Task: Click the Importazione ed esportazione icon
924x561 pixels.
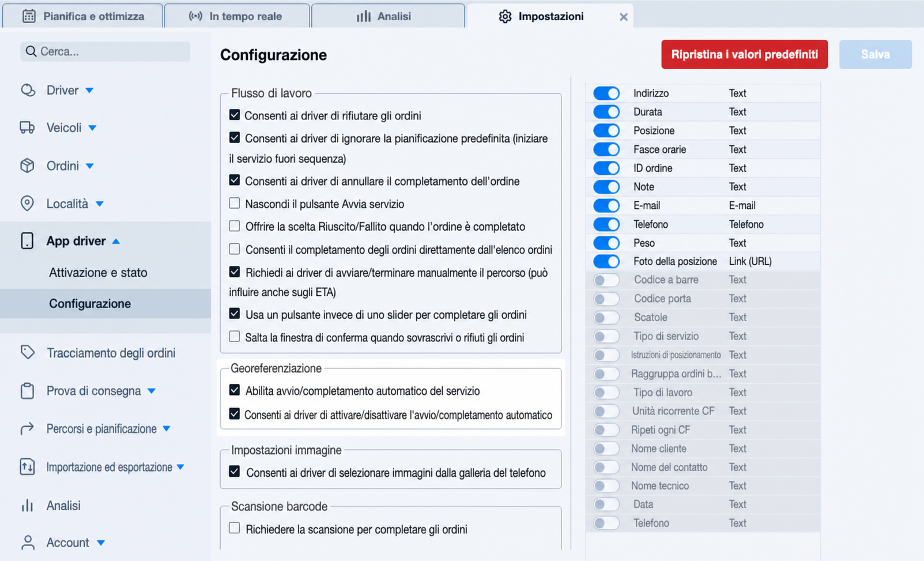Action: click(x=27, y=466)
